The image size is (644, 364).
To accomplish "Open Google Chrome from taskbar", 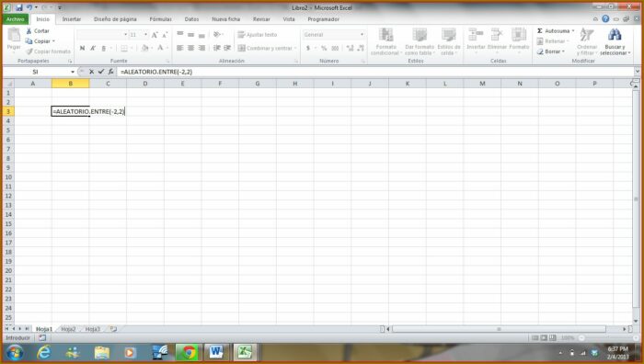I will click(x=189, y=353).
